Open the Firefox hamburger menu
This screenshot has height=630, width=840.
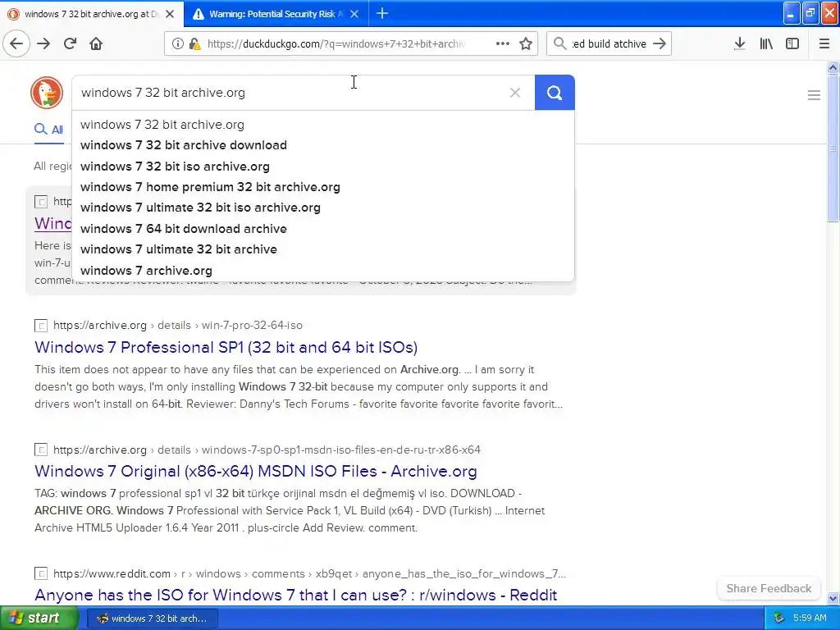[x=824, y=43]
